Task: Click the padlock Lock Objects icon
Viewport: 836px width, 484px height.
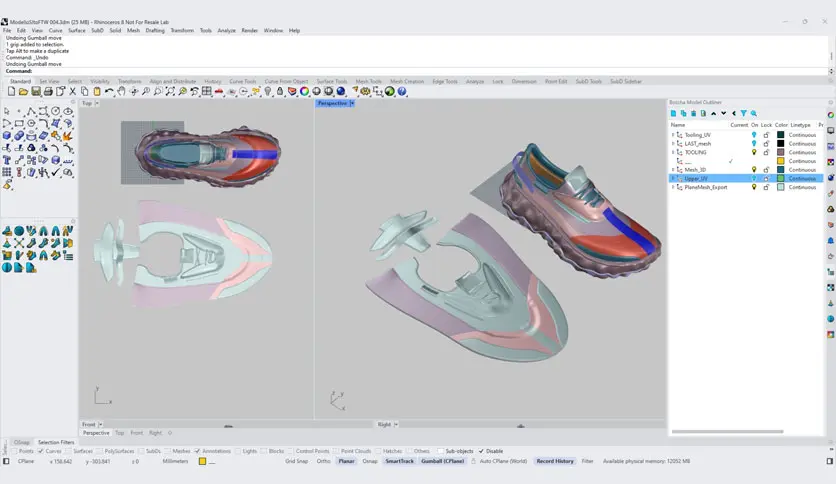Action: (280, 91)
